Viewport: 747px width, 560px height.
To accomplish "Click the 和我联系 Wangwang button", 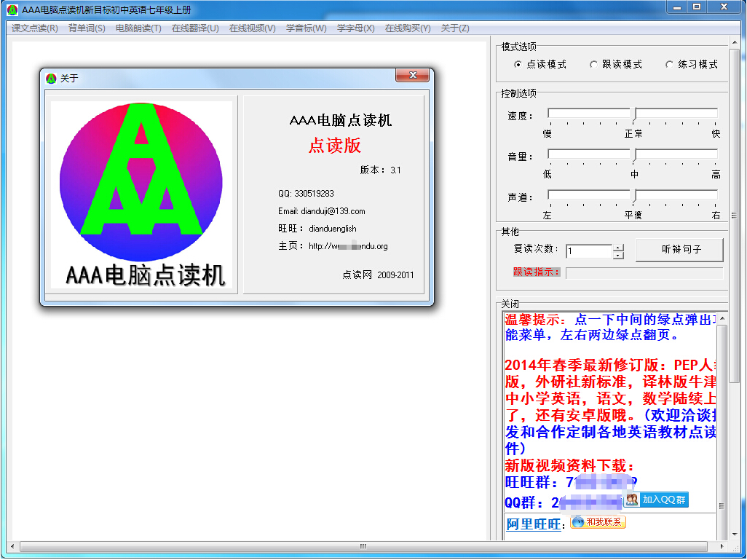I will click(x=598, y=522).
